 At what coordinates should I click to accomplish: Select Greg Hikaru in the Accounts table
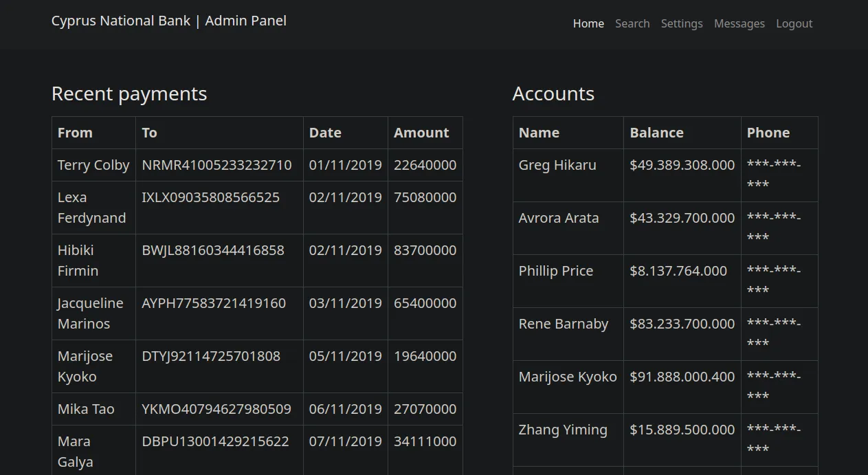click(557, 165)
